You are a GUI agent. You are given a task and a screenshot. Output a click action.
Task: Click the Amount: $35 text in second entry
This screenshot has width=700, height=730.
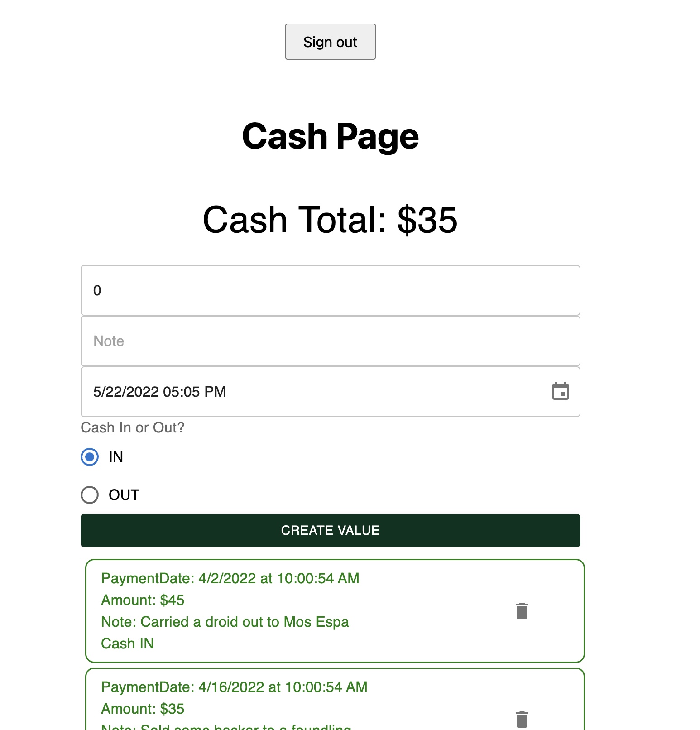click(x=143, y=709)
